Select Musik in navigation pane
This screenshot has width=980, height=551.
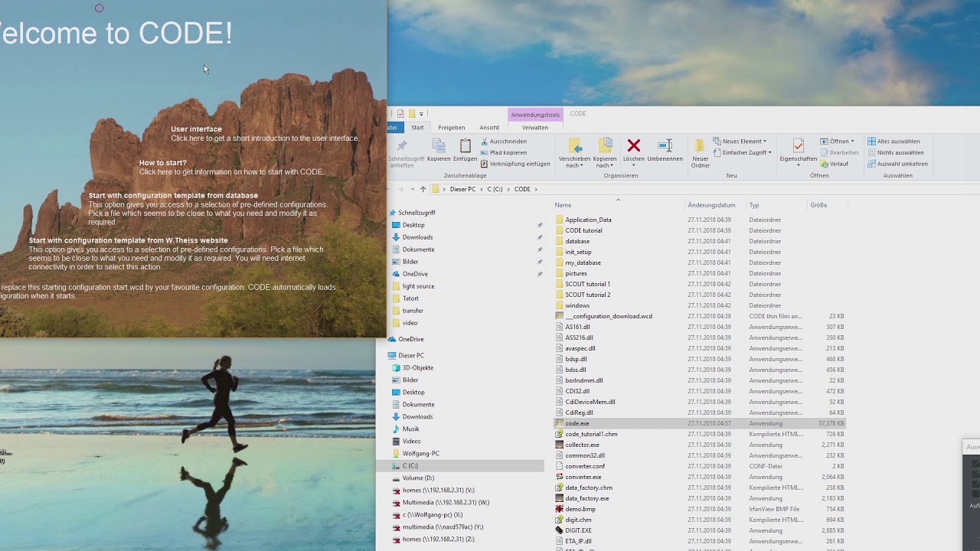pos(410,429)
